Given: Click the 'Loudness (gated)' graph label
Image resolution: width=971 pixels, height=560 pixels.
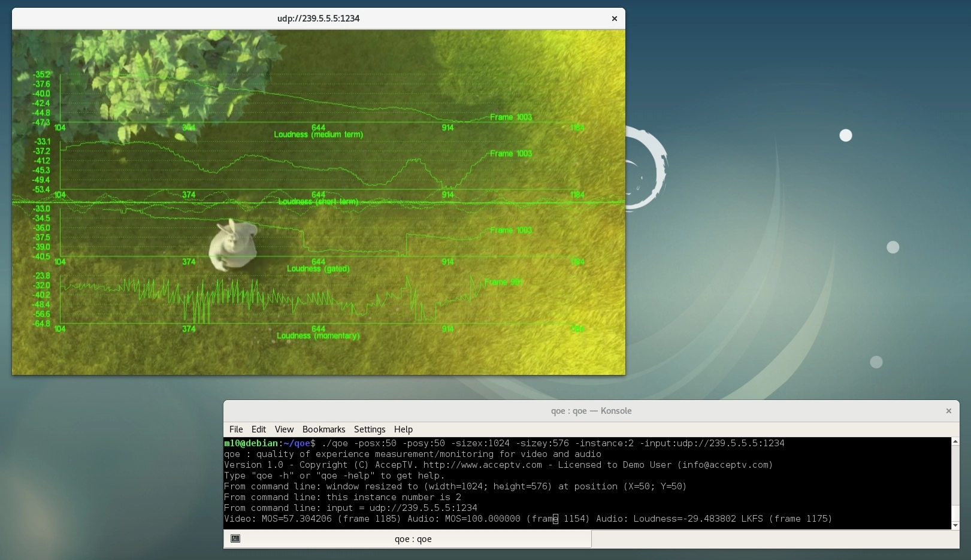Looking at the screenshot, I should [318, 269].
